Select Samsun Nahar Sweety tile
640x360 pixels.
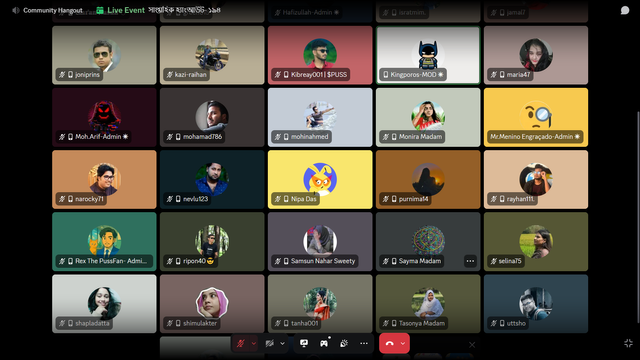pyautogui.click(x=320, y=242)
